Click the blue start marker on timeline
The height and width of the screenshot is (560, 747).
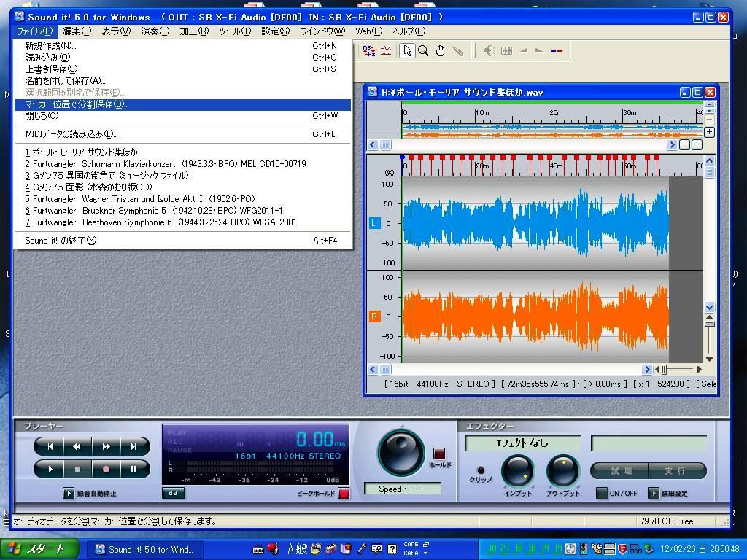(403, 157)
